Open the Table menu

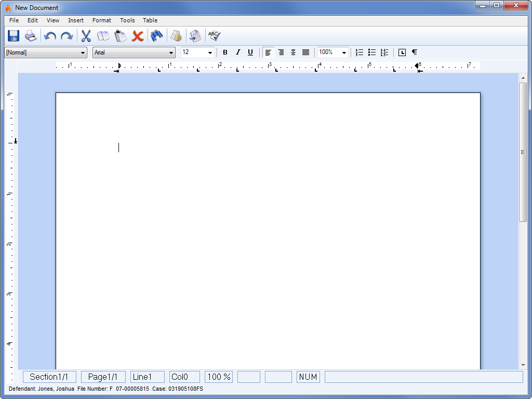pyautogui.click(x=150, y=20)
